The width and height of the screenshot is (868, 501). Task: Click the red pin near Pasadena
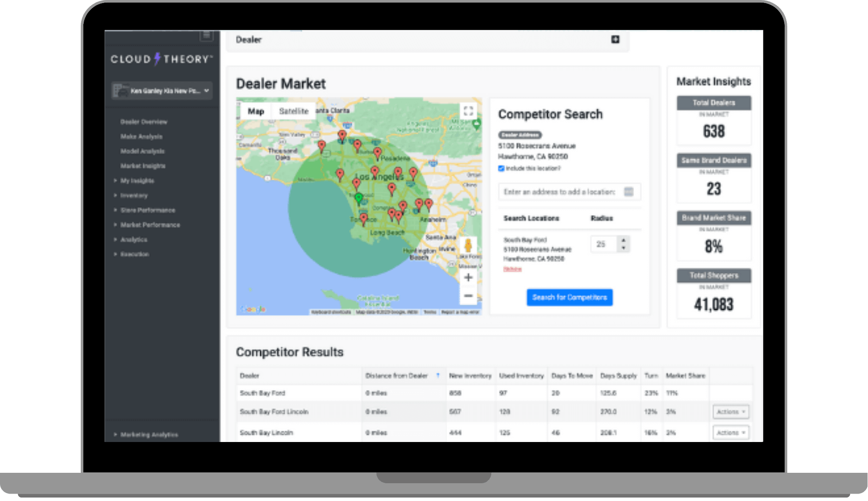click(377, 153)
